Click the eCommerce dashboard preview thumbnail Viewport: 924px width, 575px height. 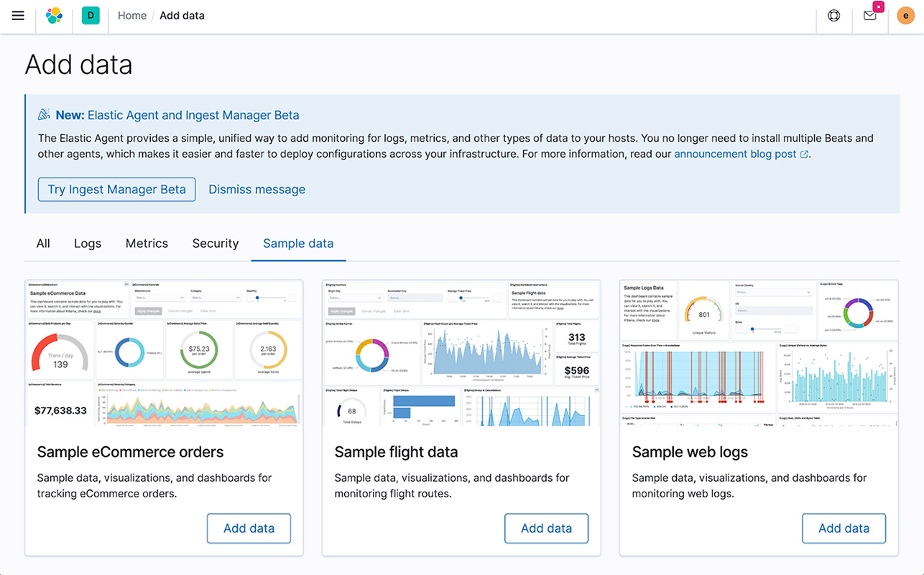point(164,353)
